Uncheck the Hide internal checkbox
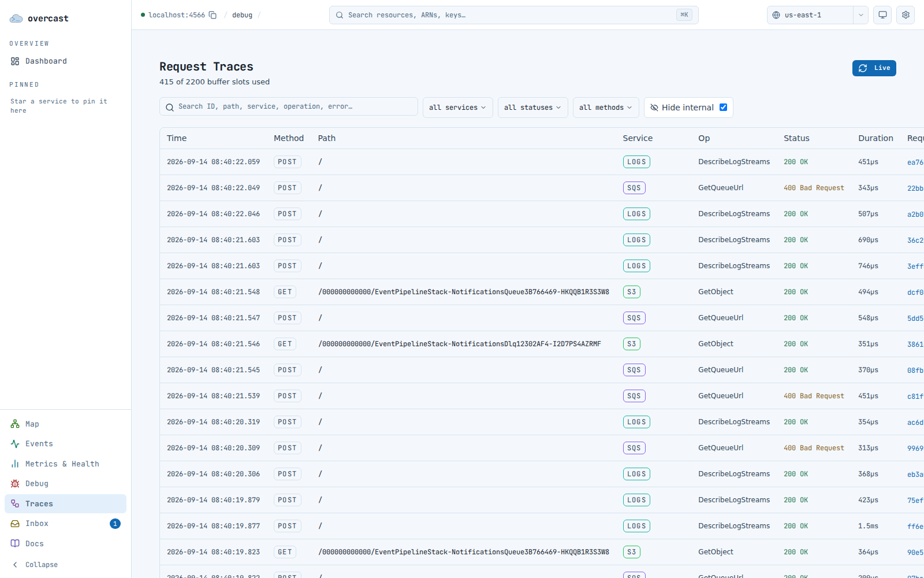Viewport: 924px width, 578px height. 723,108
